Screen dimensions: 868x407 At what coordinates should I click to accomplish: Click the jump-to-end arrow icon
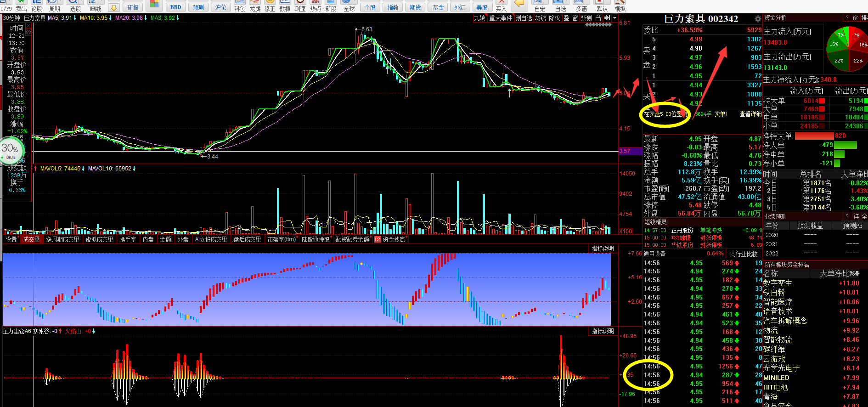tap(607, 18)
